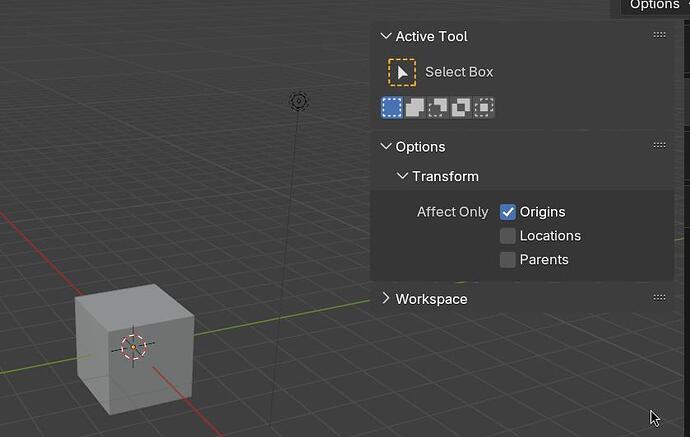Image resolution: width=690 pixels, height=437 pixels.
Task: Choose the Invert existing selection mode
Action: point(460,107)
